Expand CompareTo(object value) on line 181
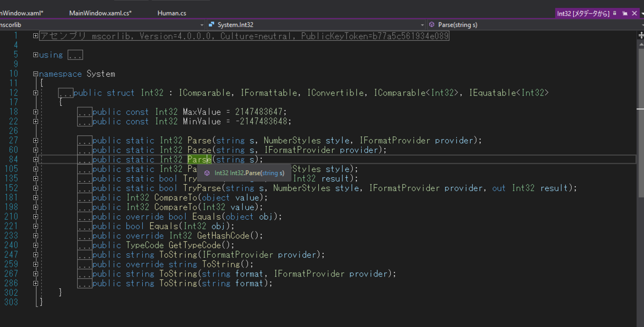Image resolution: width=644 pixels, height=327 pixels. (x=35, y=198)
